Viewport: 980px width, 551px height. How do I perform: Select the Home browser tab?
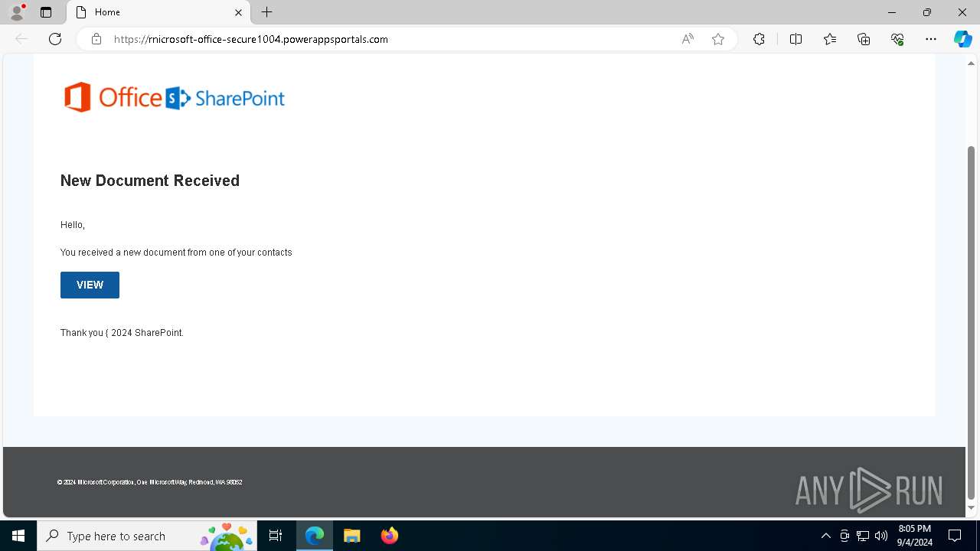pyautogui.click(x=158, y=12)
